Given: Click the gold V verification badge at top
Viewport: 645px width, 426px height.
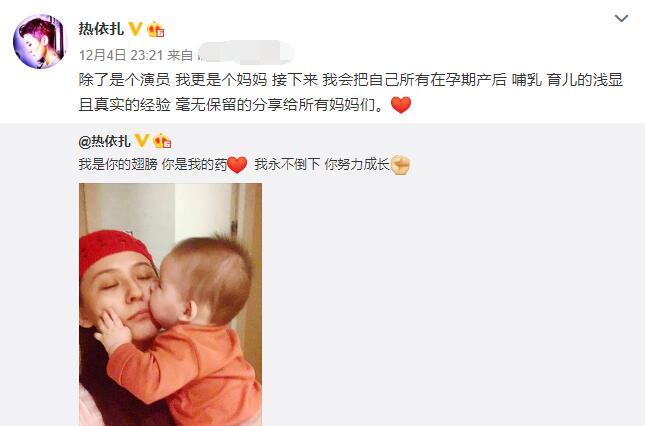Looking at the screenshot, I should pyautogui.click(x=135, y=29).
